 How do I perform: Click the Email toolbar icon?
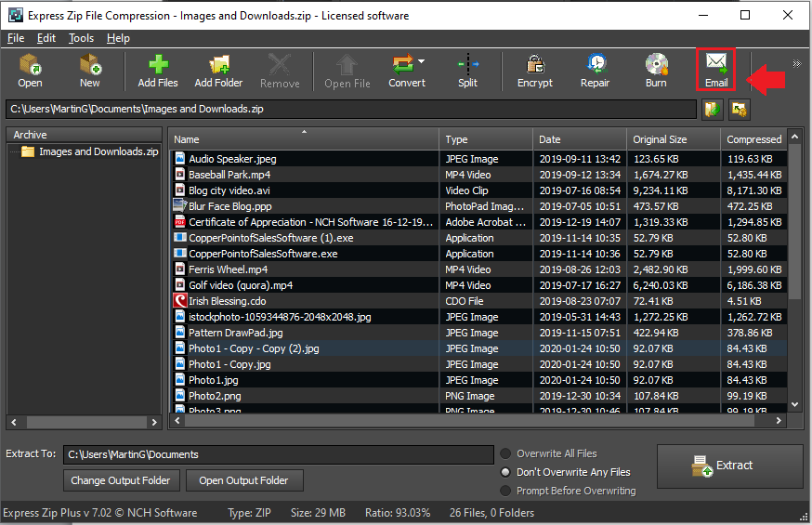click(716, 71)
